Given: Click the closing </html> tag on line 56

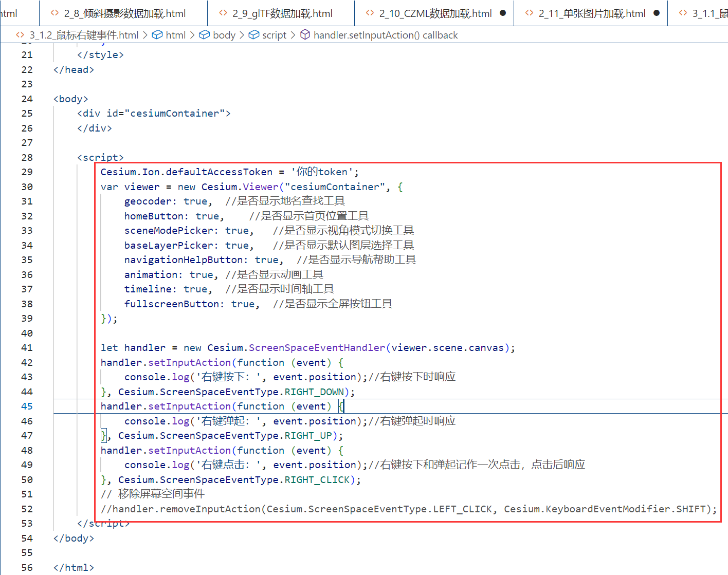Looking at the screenshot, I should (x=74, y=568).
